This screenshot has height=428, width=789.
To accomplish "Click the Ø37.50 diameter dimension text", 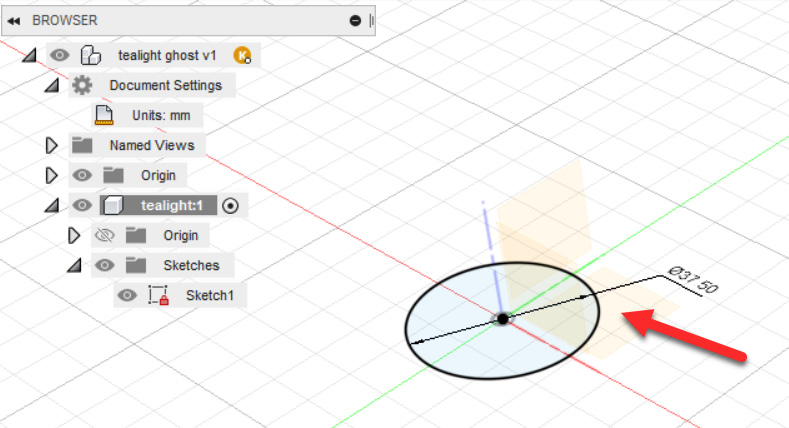I will pyautogui.click(x=693, y=280).
